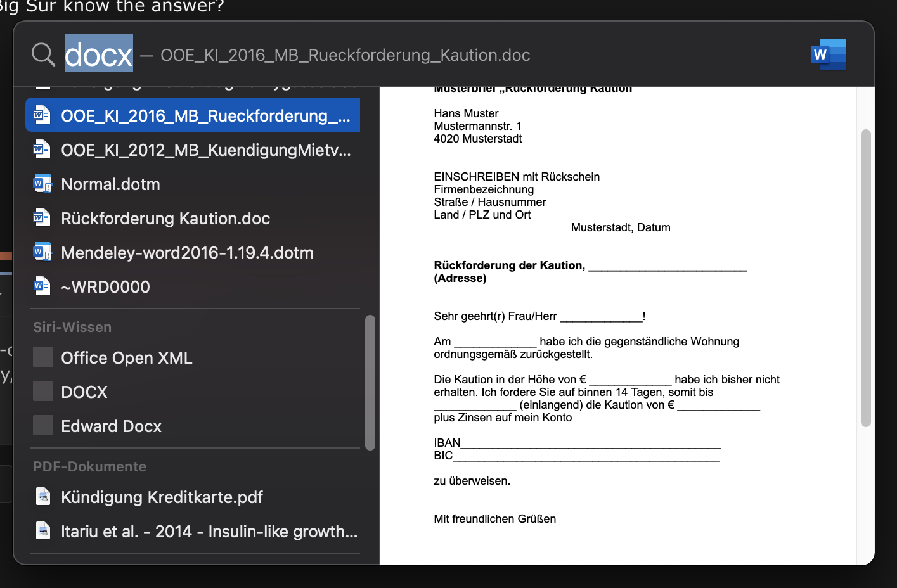897x588 pixels.
Task: Click the Word icon beside Rückforderung Kaution.doc
Action: 41,217
